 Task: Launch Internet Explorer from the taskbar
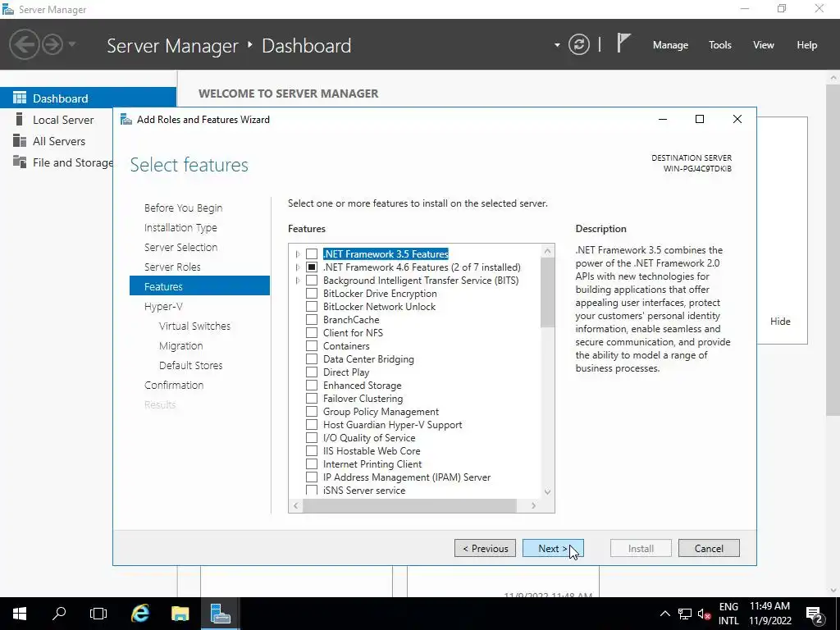click(140, 614)
